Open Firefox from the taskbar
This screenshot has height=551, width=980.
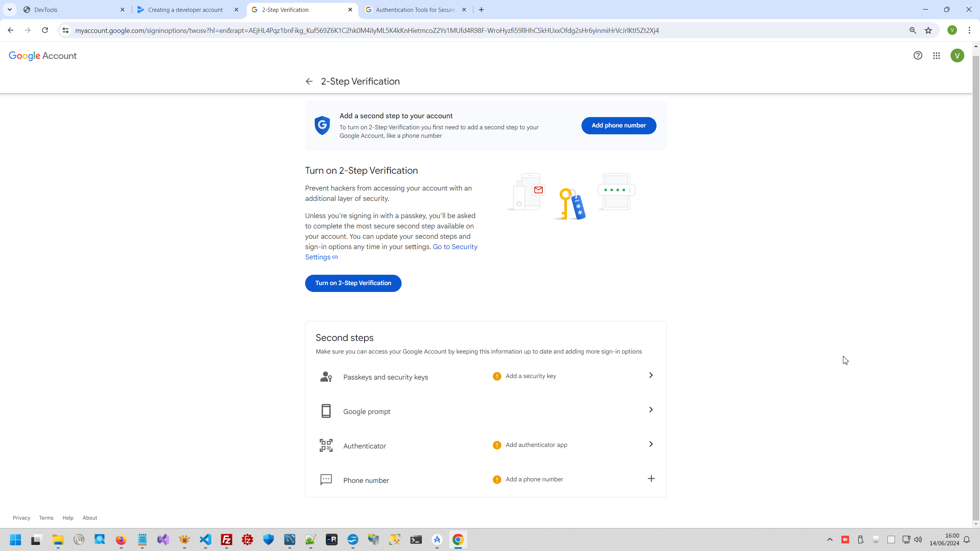pyautogui.click(x=121, y=540)
